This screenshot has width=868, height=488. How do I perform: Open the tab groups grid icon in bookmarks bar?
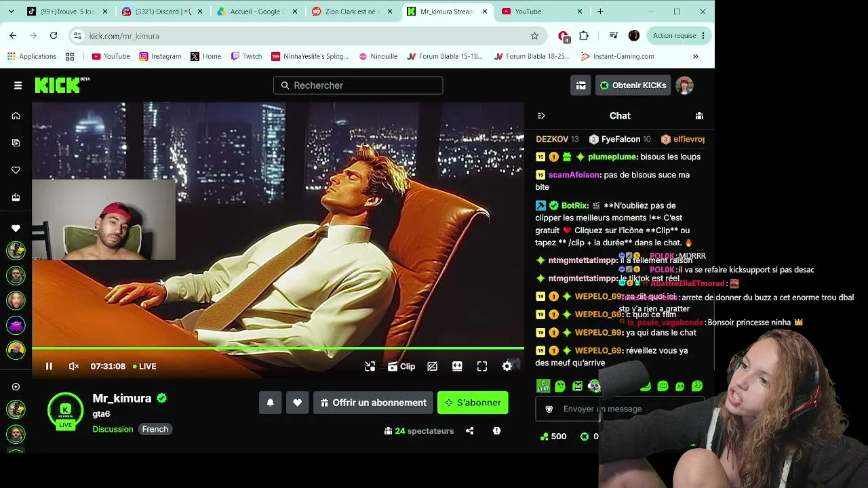[70, 56]
